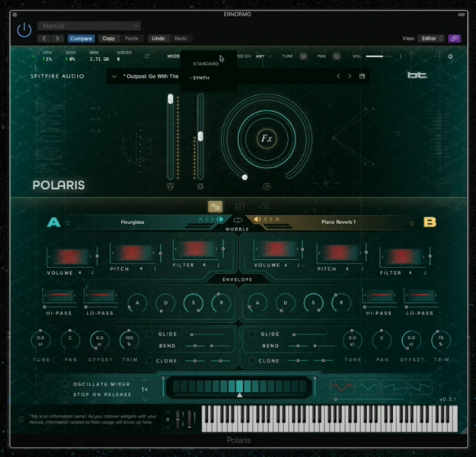Go to previous plugin setting arrow
The width and height of the screenshot is (476, 457).
pos(44,39)
